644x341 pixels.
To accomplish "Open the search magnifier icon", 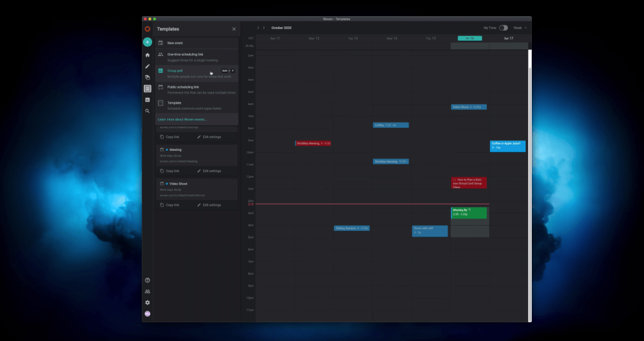I will pyautogui.click(x=148, y=111).
